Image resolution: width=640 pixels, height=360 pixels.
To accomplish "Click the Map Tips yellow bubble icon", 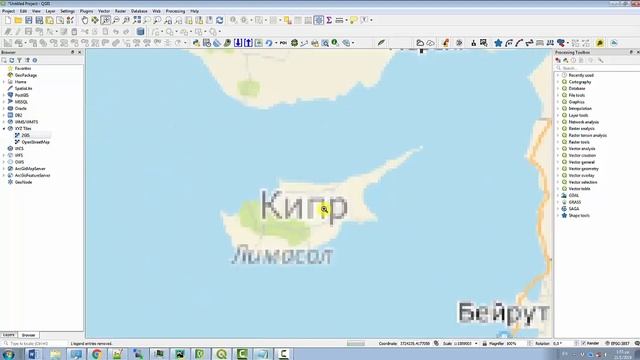I will point(353,20).
